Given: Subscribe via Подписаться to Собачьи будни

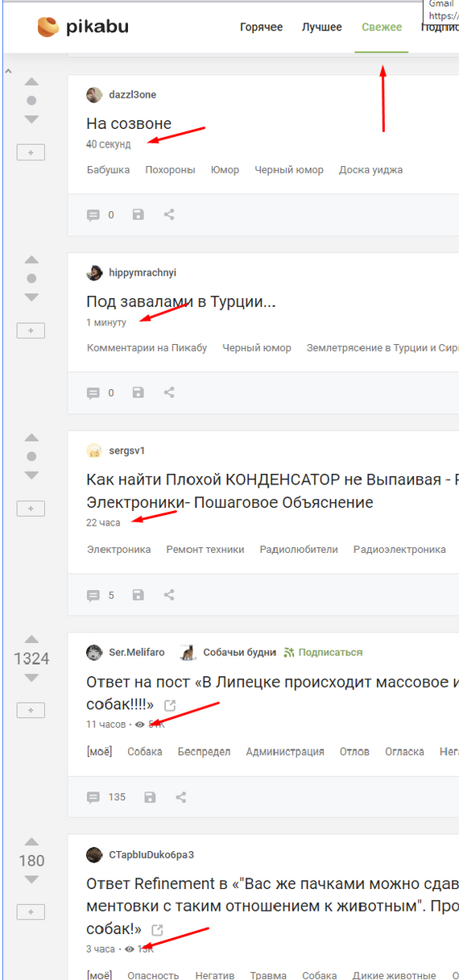Looking at the screenshot, I should (323, 652).
